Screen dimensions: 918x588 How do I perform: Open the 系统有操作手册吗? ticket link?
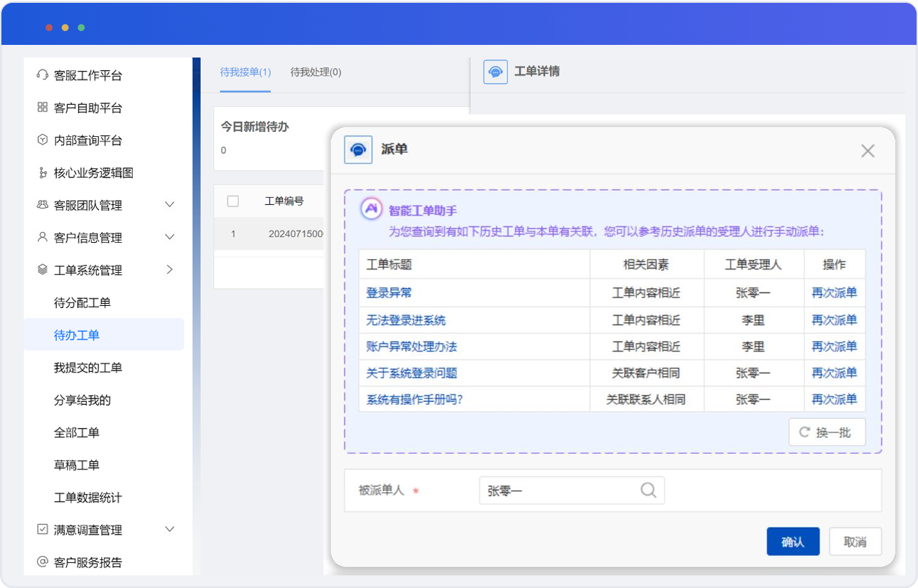pos(415,399)
